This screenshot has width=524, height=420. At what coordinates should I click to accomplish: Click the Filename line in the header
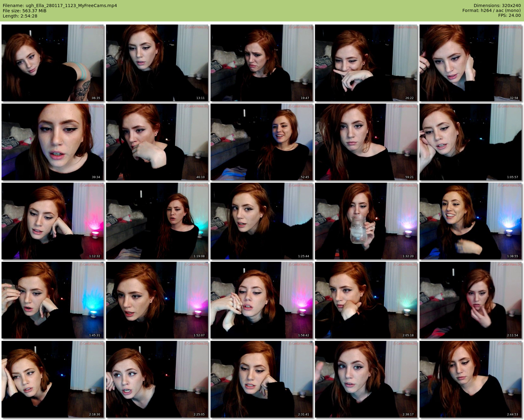pos(60,6)
